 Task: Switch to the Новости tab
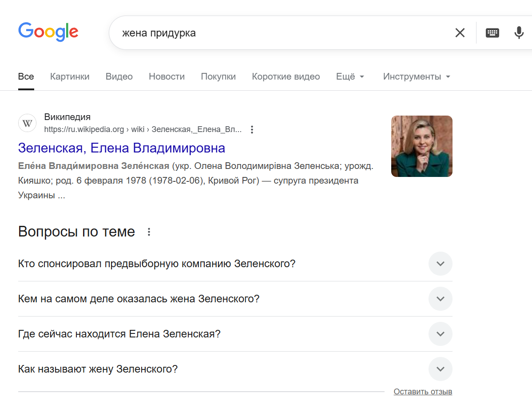pyautogui.click(x=167, y=76)
